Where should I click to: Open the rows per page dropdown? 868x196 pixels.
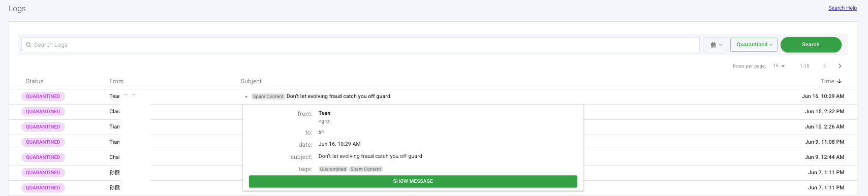[779, 66]
